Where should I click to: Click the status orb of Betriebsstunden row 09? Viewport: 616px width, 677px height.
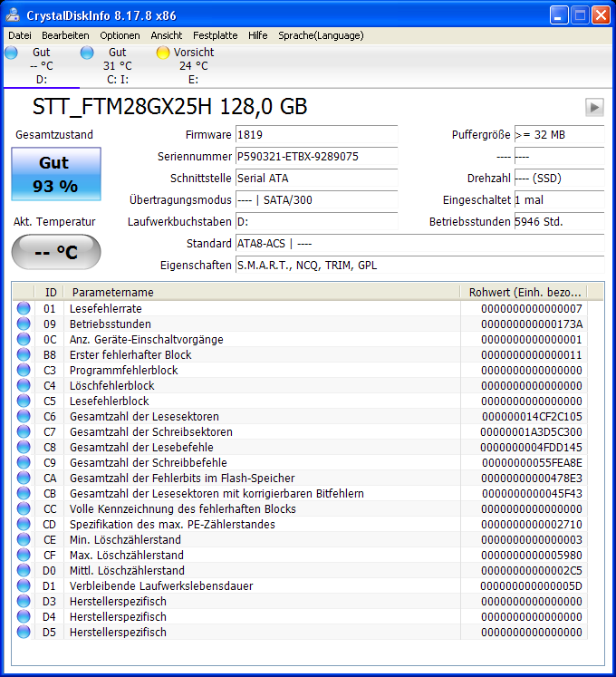(x=24, y=324)
